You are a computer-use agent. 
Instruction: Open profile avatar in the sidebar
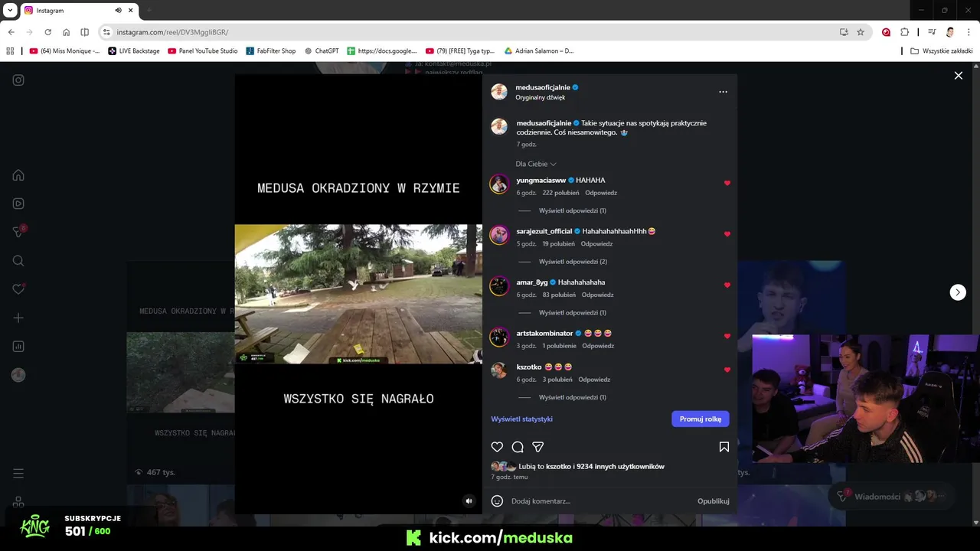coord(18,375)
